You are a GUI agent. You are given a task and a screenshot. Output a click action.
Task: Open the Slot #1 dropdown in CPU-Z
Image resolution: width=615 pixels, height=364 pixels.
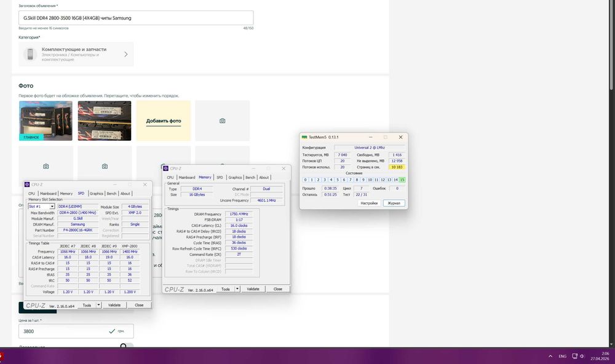(x=41, y=207)
